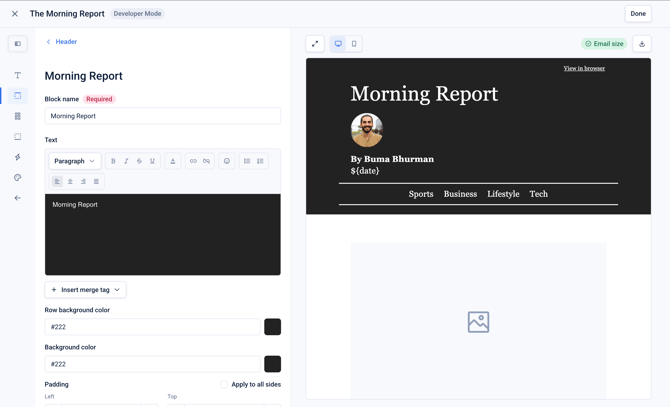Open the color palette sidebar icon
Screen dimensions: 670x407
pos(18,177)
